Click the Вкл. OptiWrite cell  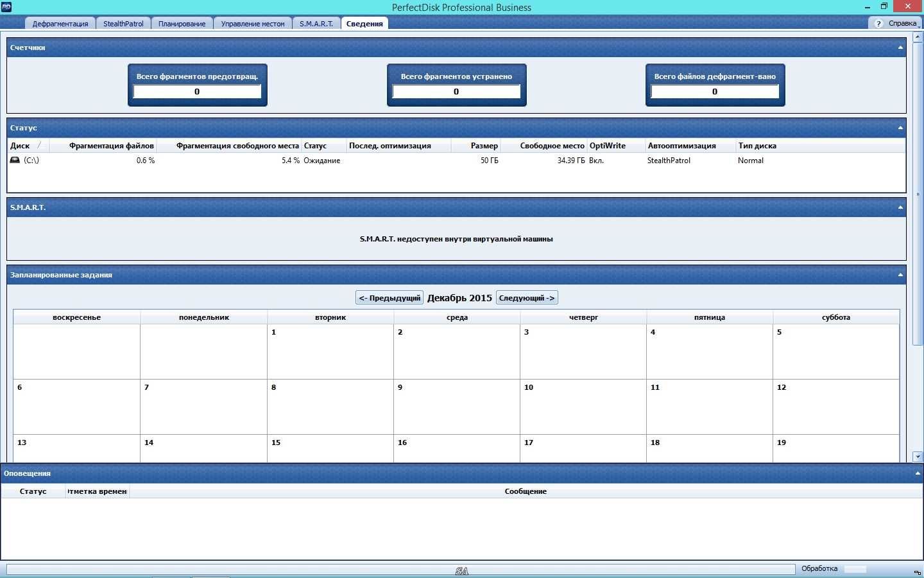click(596, 161)
